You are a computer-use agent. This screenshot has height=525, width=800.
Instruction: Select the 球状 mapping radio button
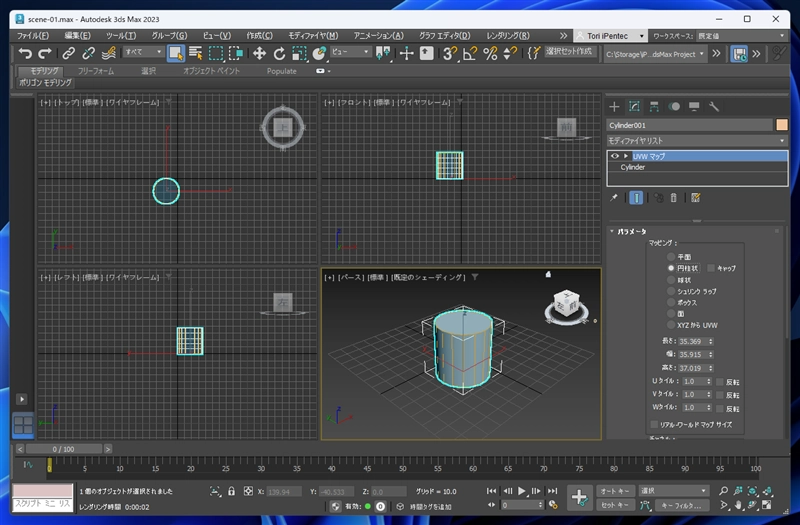pyautogui.click(x=671, y=280)
